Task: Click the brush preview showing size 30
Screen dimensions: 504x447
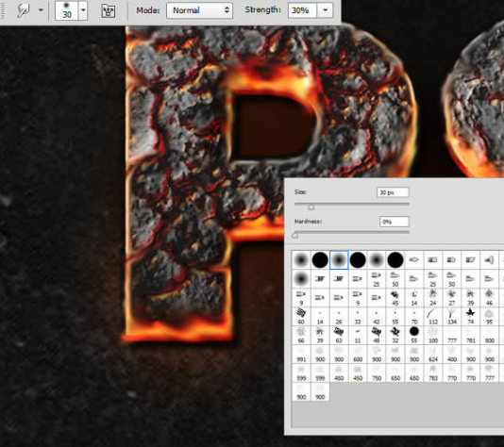Action: coord(66,10)
